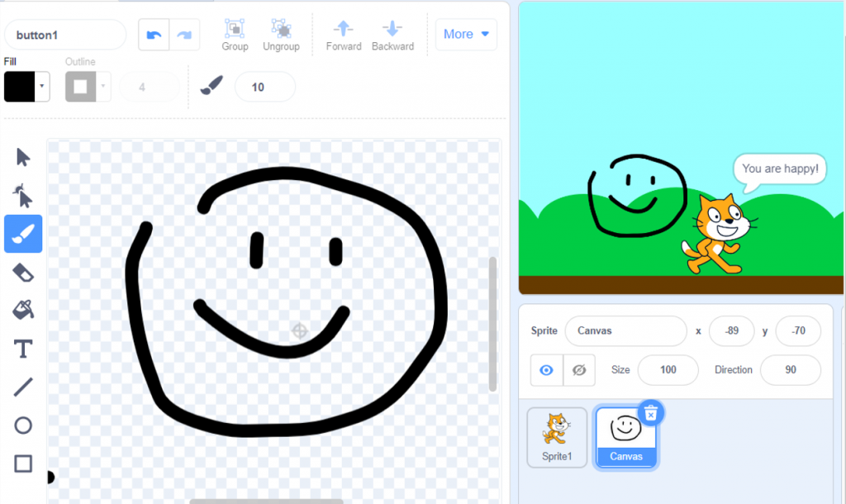Edit the brush size value 10
Screen dimensions: 846x504
265,87
